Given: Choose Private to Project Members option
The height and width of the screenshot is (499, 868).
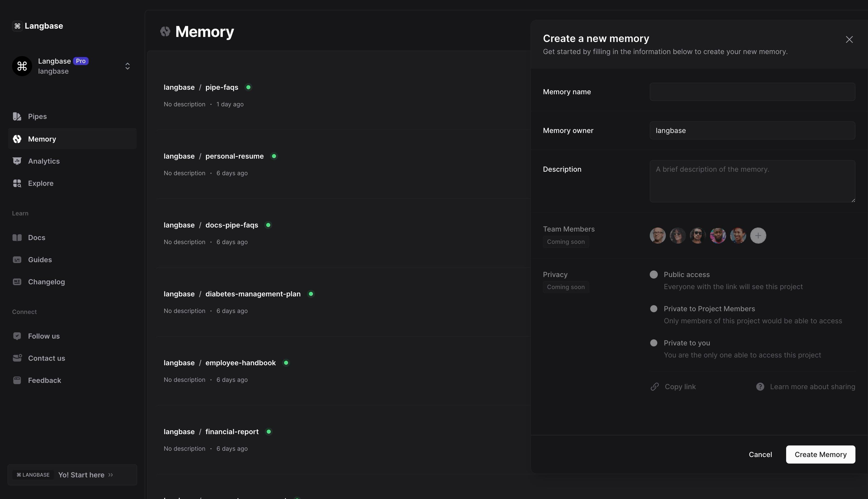Looking at the screenshot, I should click(654, 308).
